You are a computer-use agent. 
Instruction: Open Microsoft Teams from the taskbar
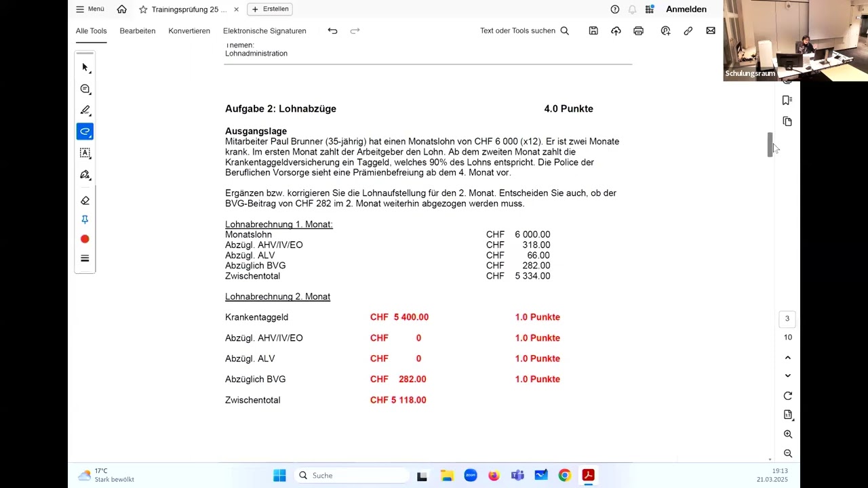tap(517, 475)
